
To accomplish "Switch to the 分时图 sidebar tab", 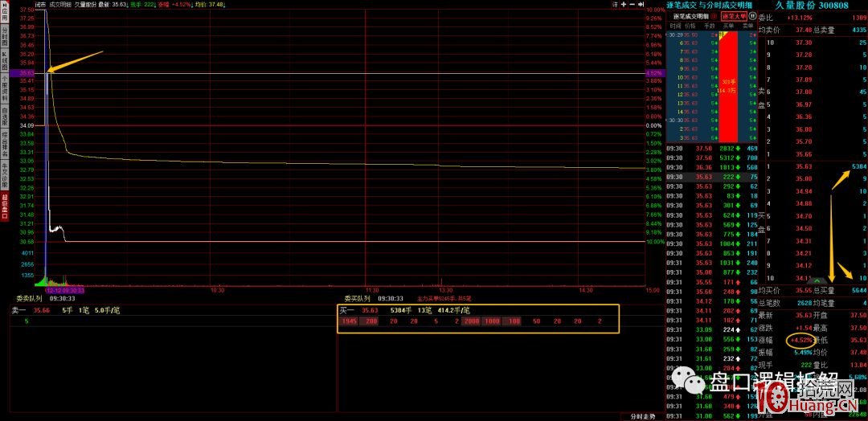I will [x=5, y=36].
